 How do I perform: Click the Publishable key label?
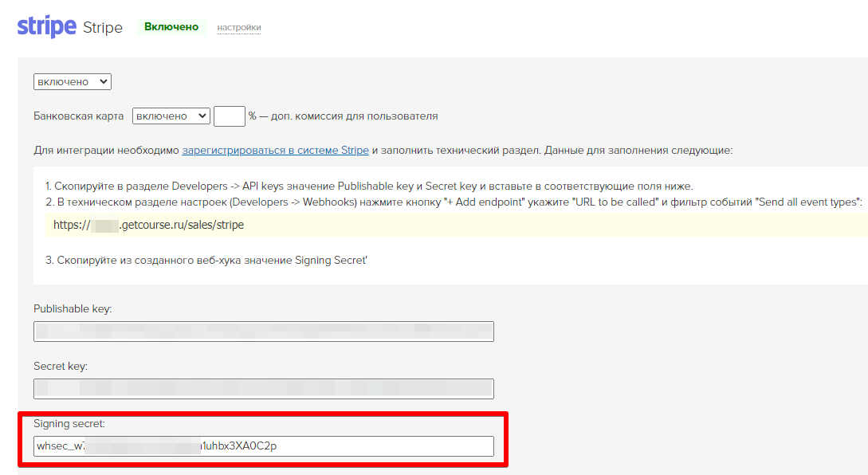click(73, 309)
